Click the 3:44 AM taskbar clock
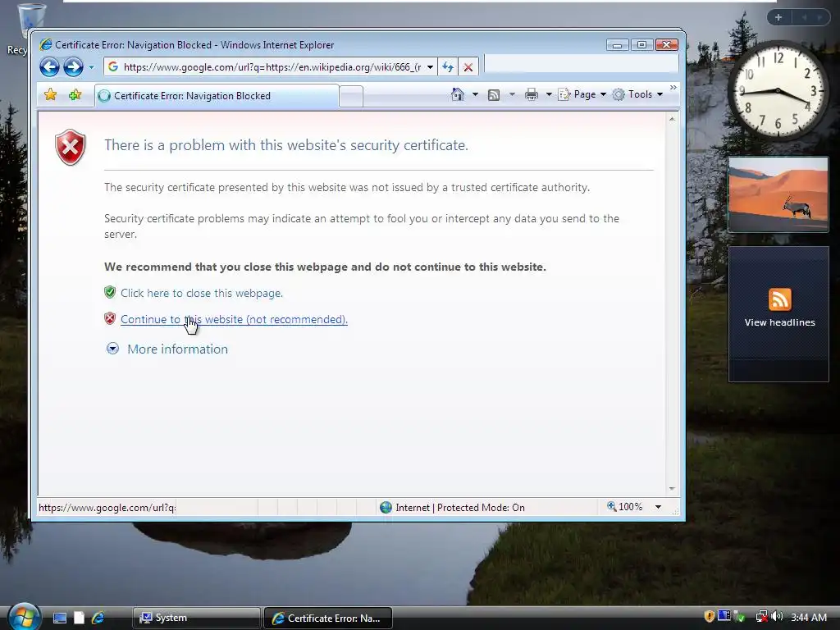Viewport: 840px width, 630px height. point(809,617)
